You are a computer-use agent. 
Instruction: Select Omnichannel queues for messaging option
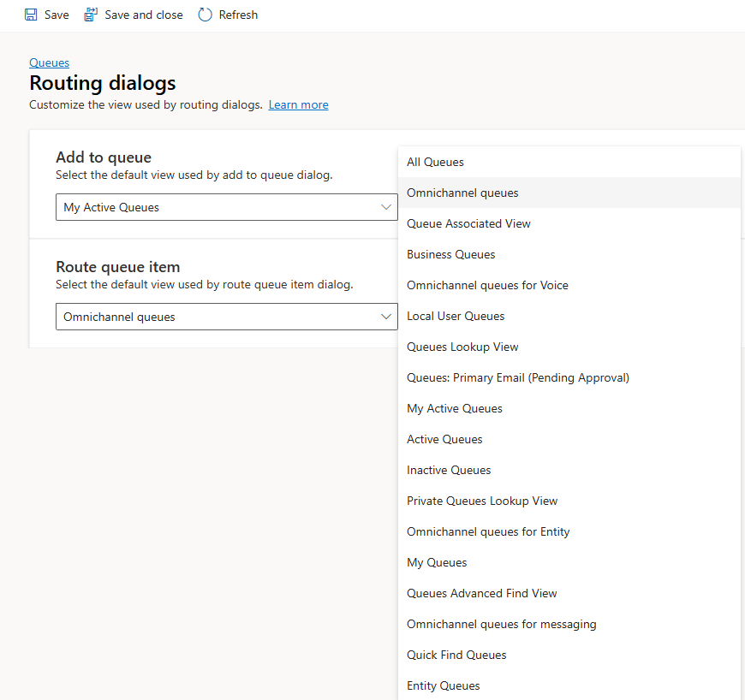[x=502, y=624]
